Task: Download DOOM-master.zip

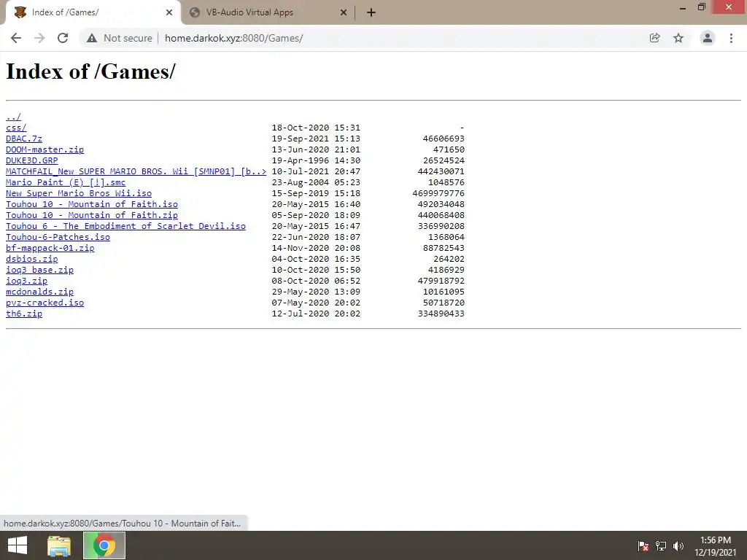Action: click(x=44, y=149)
